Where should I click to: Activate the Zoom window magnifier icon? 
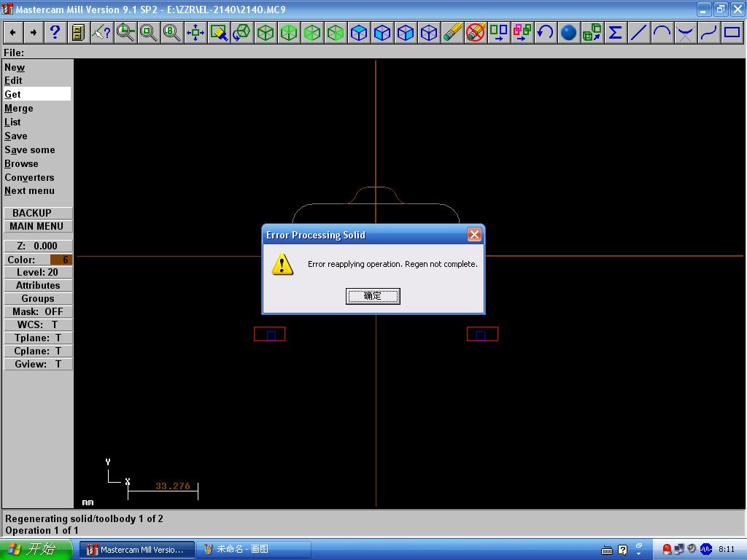[125, 33]
